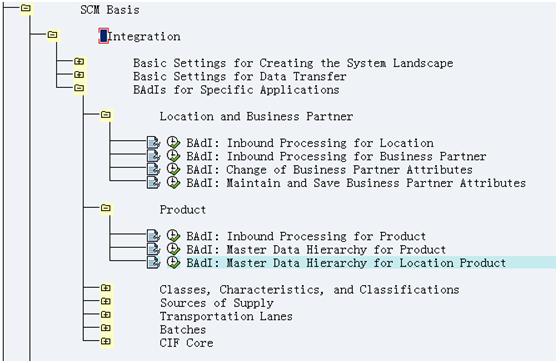Select the Transportation Lanes tree entry
Image resolution: width=560 pixels, height=363 pixels.
click(x=226, y=316)
